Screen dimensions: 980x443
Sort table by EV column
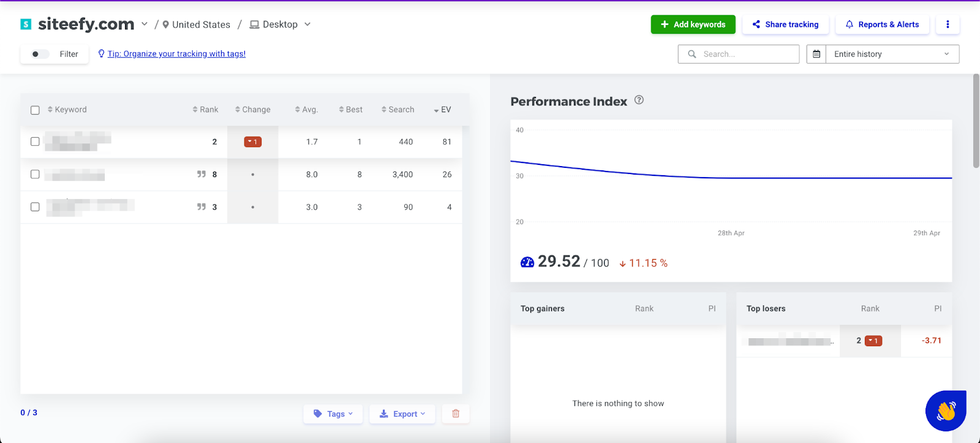(442, 110)
